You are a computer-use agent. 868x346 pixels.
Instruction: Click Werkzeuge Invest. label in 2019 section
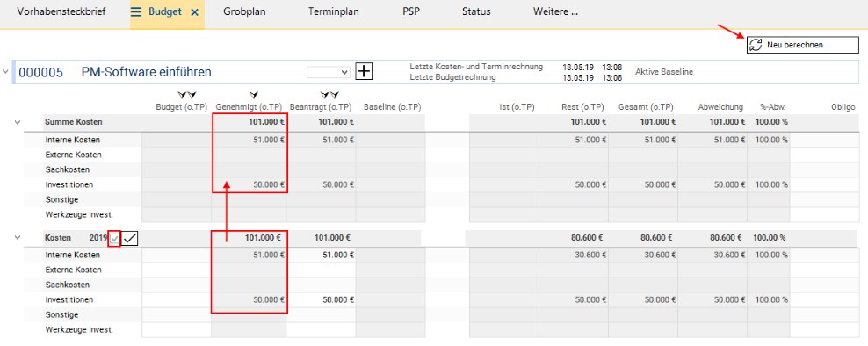click(x=78, y=330)
